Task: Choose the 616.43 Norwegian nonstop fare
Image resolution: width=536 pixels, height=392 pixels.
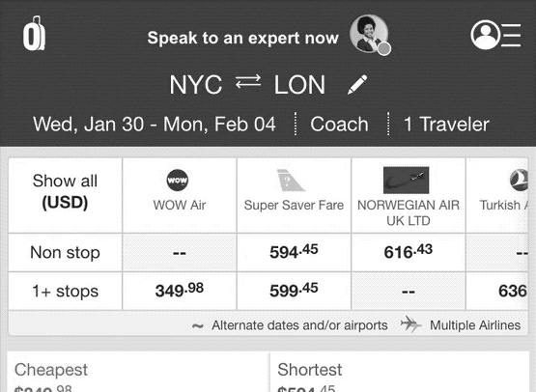Action: click(409, 253)
